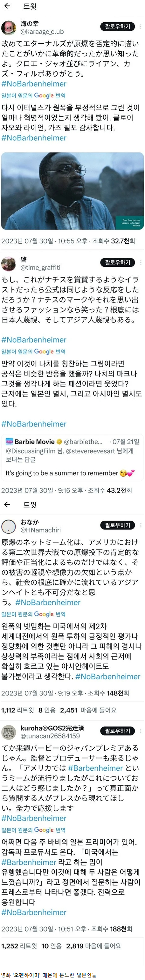Follow @HNamachiri via the 팔로우하기 button
This screenshot has height=980, width=145.
pos(117,525)
